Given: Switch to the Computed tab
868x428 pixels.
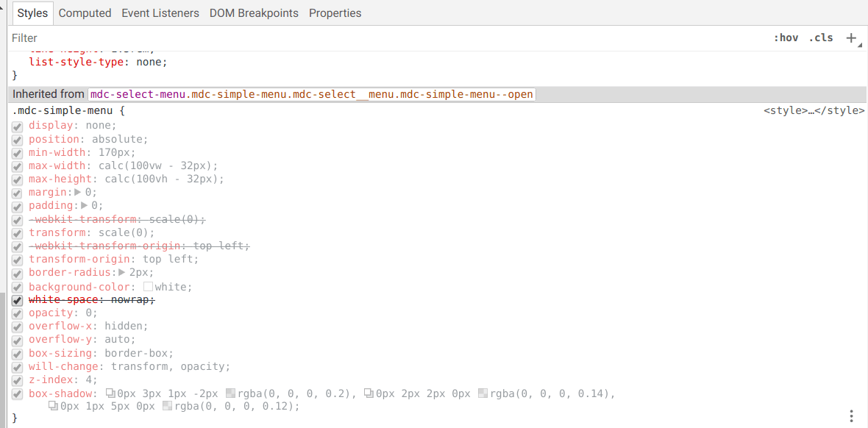Looking at the screenshot, I should (85, 13).
